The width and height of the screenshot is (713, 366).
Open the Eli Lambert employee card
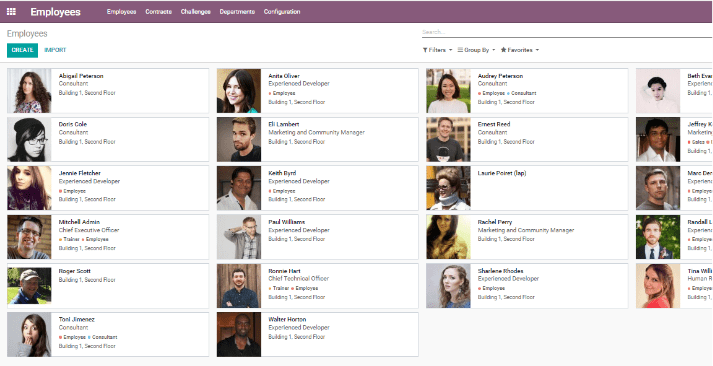click(x=317, y=140)
